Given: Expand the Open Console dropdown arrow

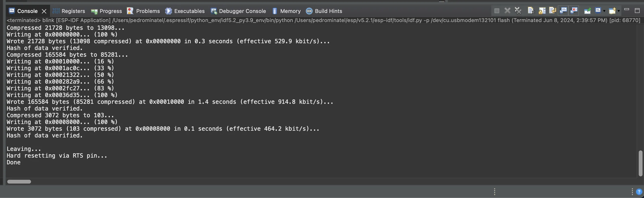Looking at the screenshot, I should point(618,11).
